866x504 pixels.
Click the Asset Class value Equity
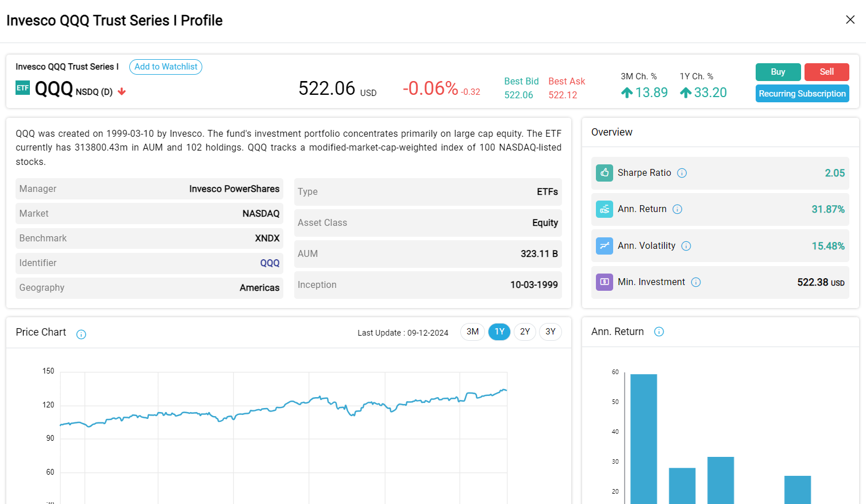click(545, 223)
